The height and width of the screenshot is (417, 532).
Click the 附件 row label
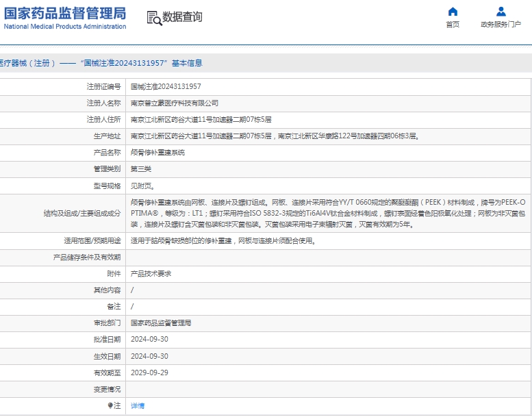114,274
